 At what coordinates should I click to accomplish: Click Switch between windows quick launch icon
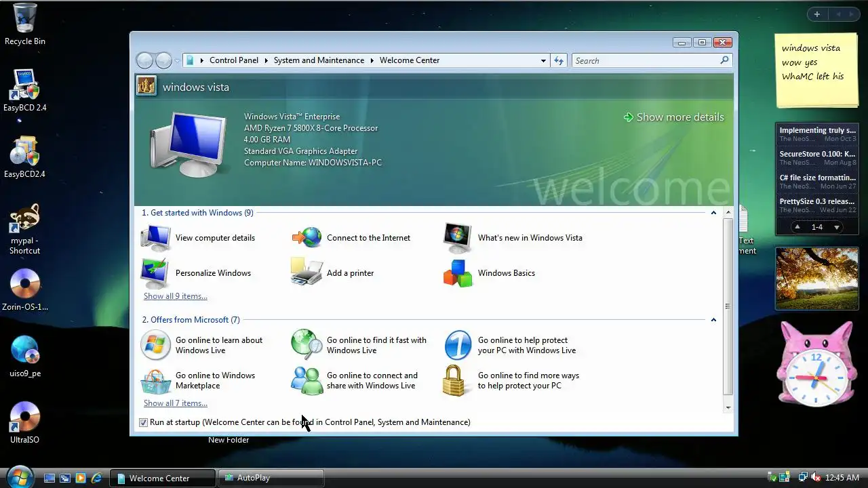coord(65,478)
